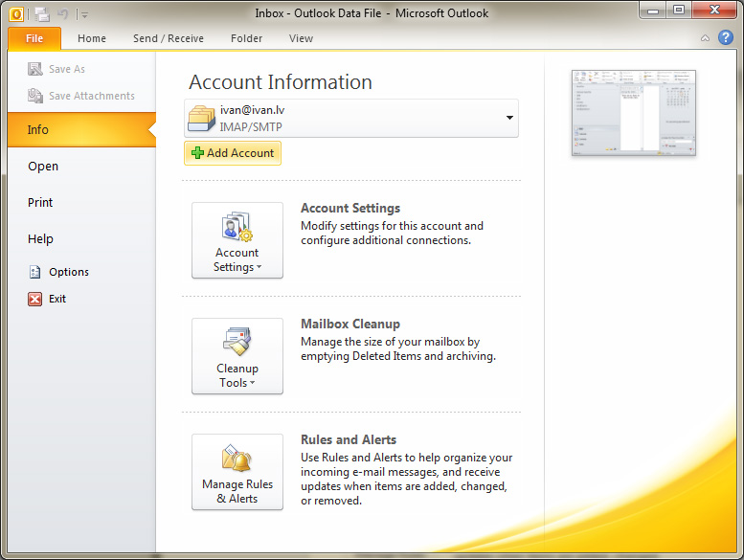Choose Exit to quit Outlook

click(57, 299)
